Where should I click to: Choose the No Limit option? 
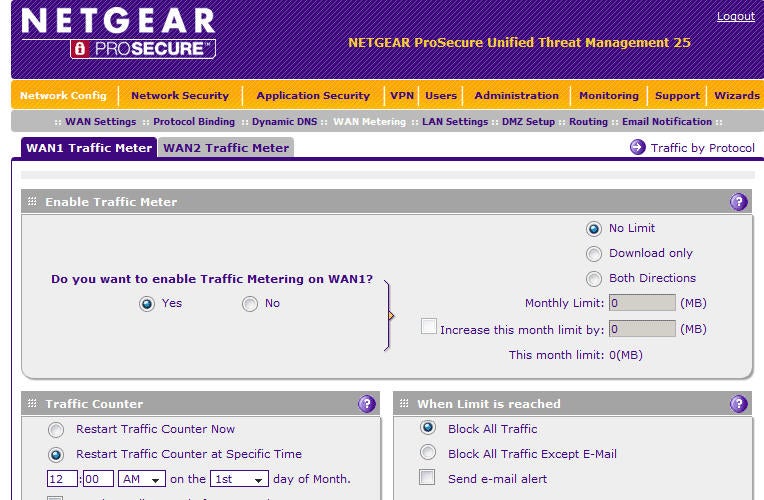pos(593,229)
